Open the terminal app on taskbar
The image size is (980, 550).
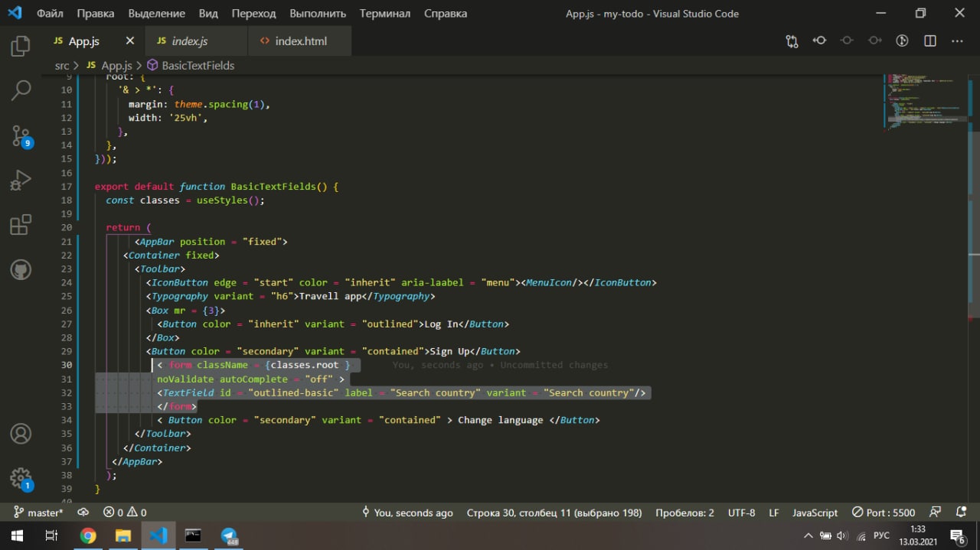coord(193,535)
